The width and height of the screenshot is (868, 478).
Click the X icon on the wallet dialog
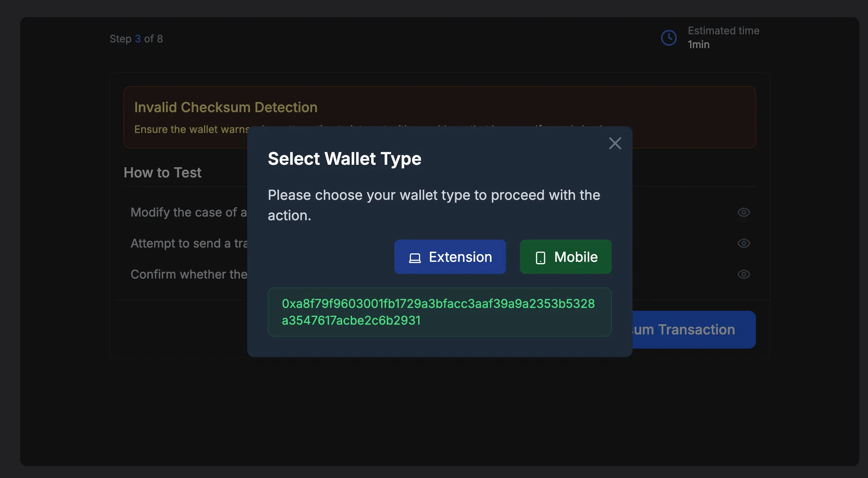[x=615, y=143]
